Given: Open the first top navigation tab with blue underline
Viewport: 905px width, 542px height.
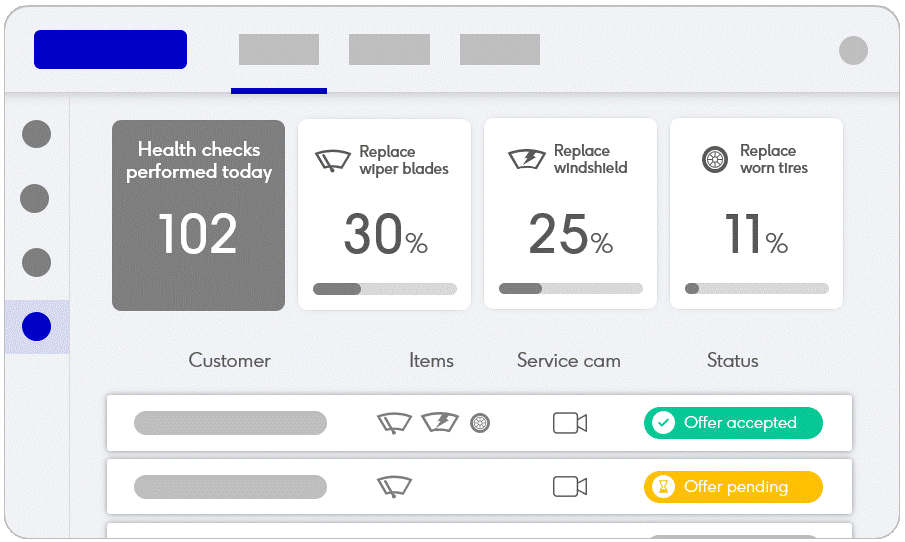Looking at the screenshot, I should point(279,50).
